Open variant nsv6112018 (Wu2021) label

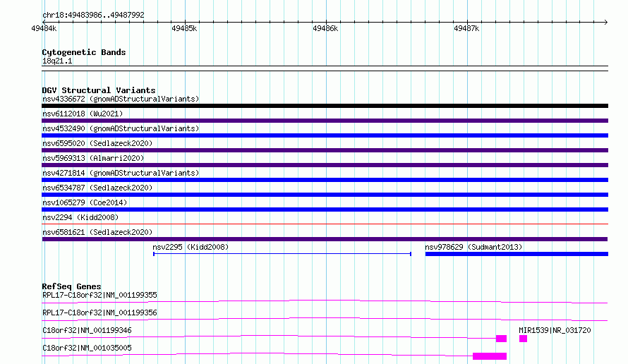83,114
